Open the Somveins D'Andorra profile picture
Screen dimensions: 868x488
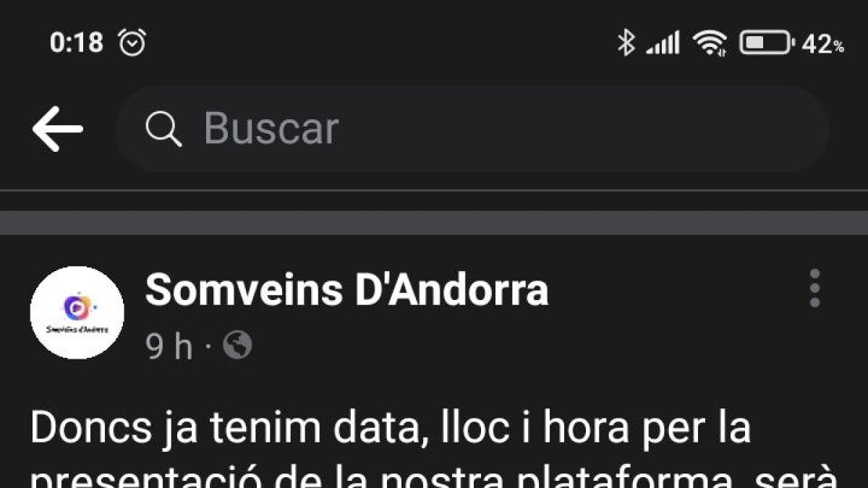(77, 312)
